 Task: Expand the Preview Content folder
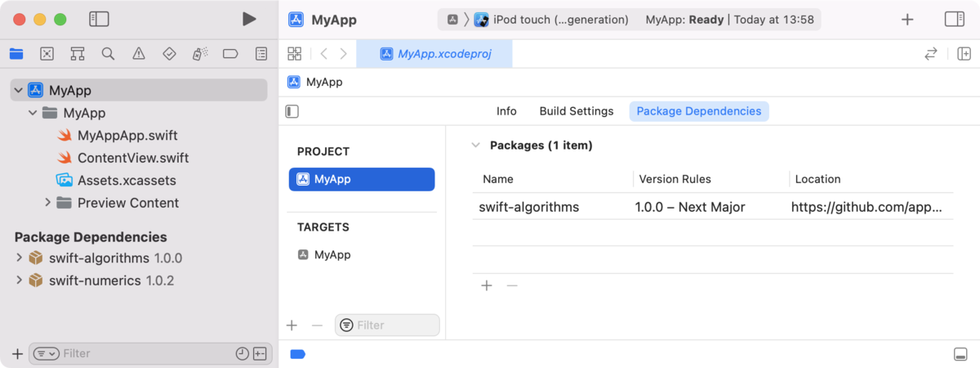point(47,203)
